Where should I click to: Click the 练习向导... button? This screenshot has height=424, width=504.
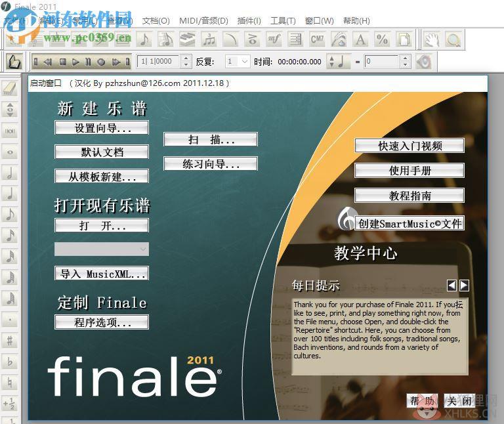pos(211,163)
